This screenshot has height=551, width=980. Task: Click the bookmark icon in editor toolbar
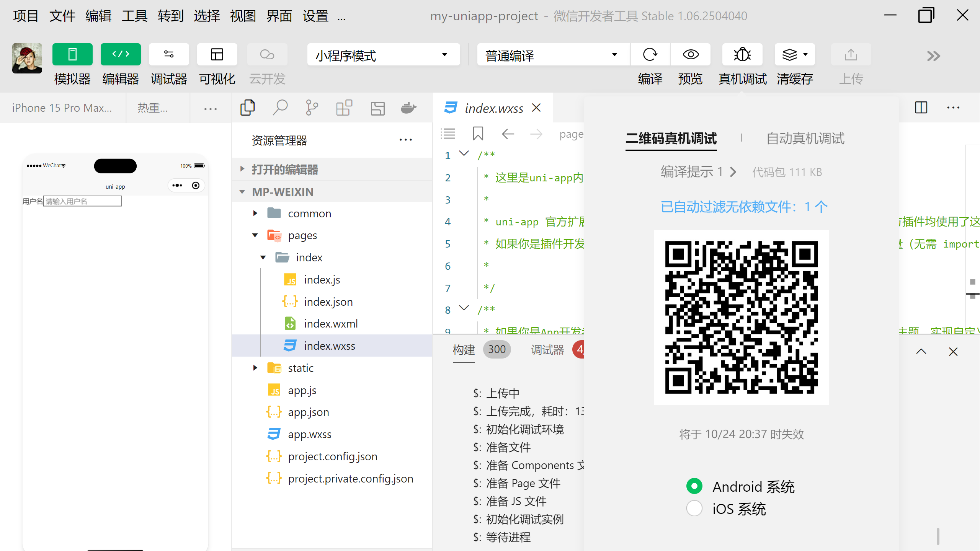pyautogui.click(x=478, y=134)
